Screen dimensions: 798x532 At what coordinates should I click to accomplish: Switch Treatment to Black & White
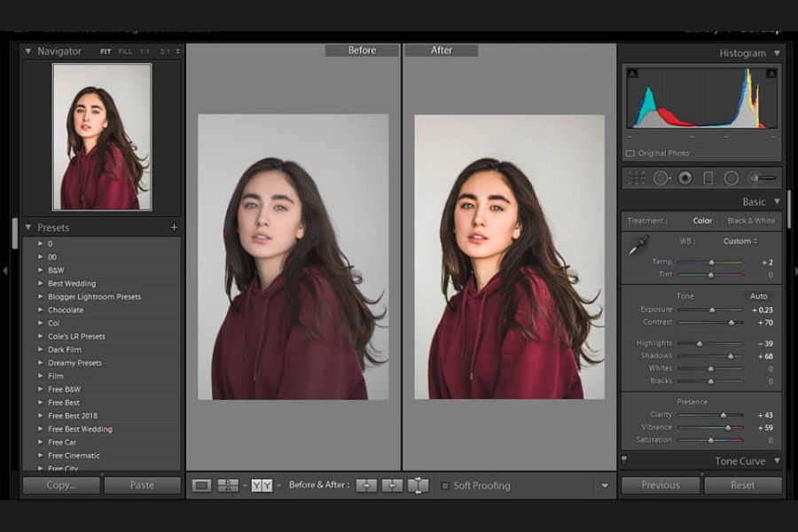coord(749,220)
